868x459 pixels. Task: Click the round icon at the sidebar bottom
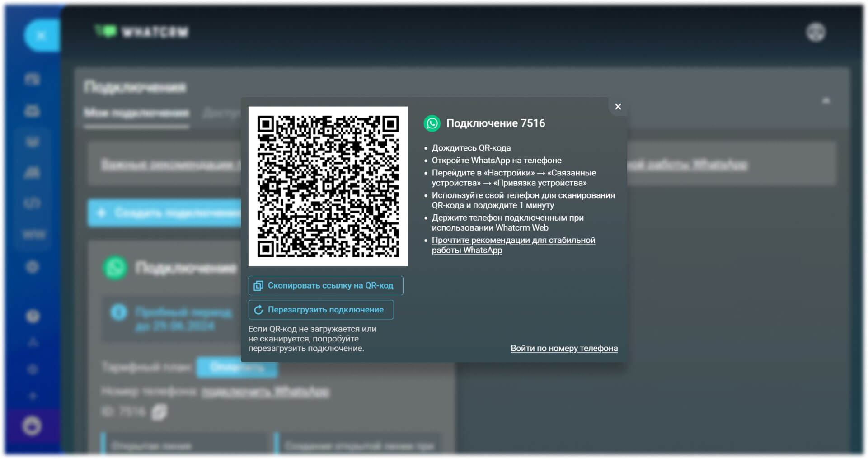coord(32,426)
